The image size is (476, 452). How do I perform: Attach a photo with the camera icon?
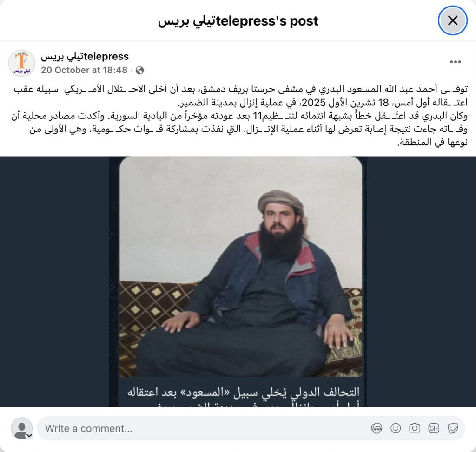click(x=415, y=428)
